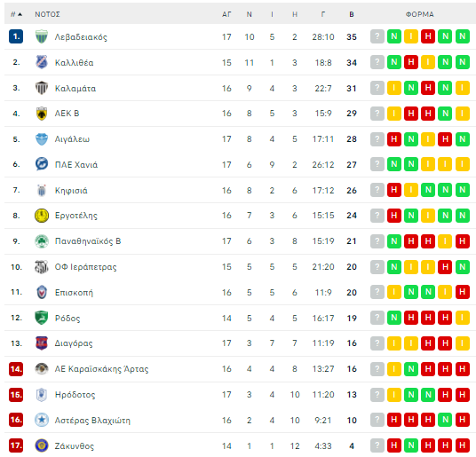Click Λεβαδειακός upcoming match question-mark badge
This screenshot has width=476, height=457.
[377, 36]
